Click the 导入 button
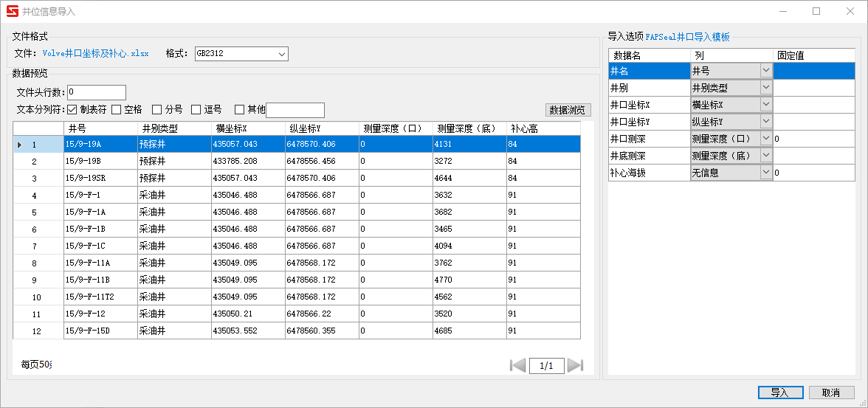The width and height of the screenshot is (868, 408). pos(779,393)
